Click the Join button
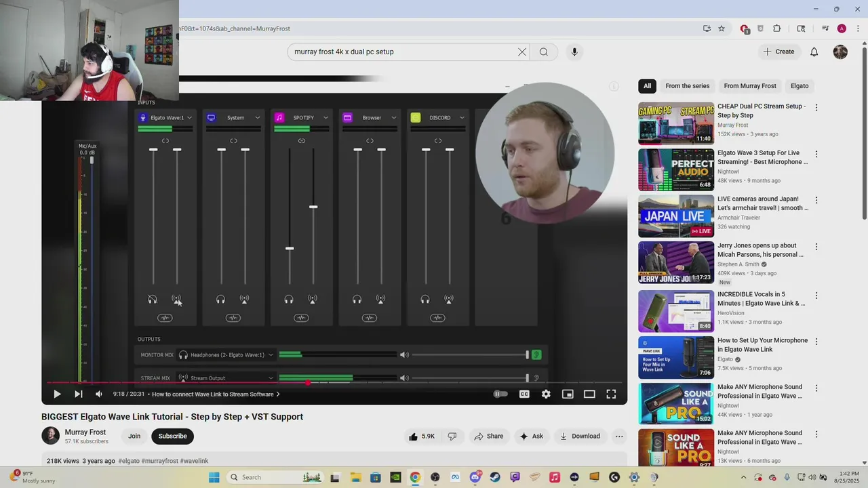 (x=134, y=436)
